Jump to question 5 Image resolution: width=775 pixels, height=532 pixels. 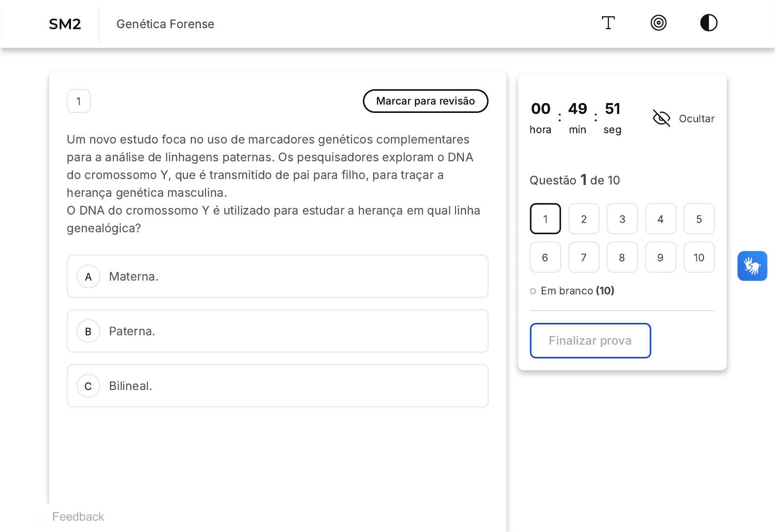pyautogui.click(x=699, y=219)
